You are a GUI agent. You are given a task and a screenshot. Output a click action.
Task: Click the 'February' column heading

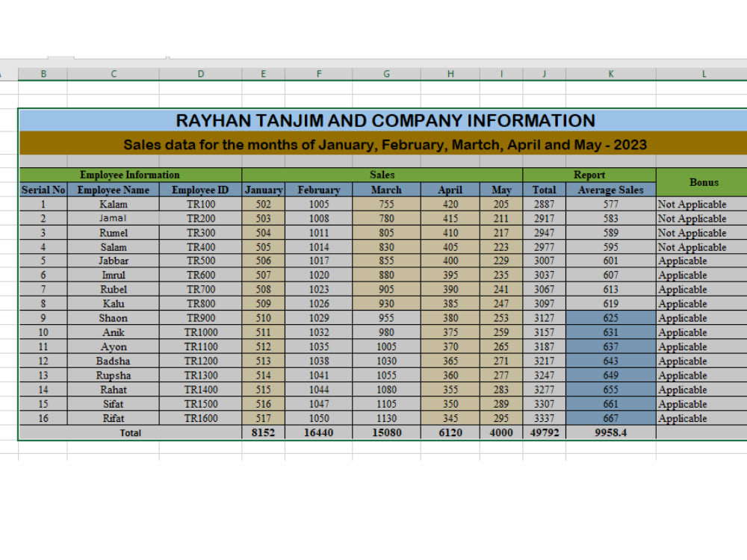(319, 190)
